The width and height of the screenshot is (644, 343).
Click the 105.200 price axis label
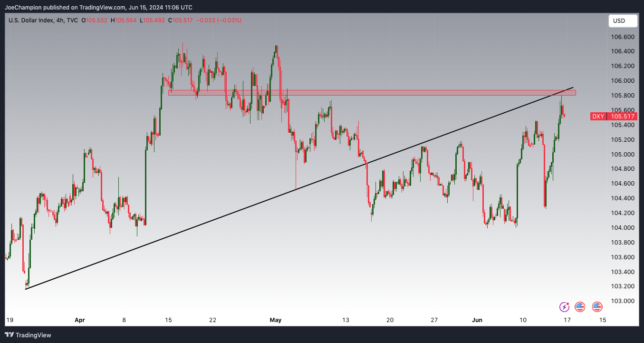(x=623, y=140)
